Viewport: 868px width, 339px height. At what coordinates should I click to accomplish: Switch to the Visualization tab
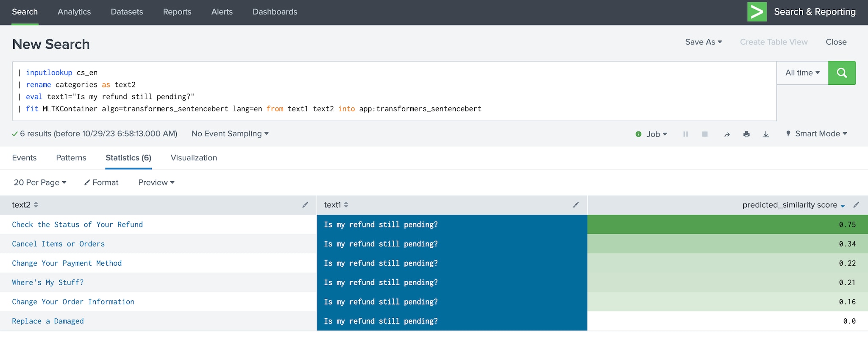(194, 158)
